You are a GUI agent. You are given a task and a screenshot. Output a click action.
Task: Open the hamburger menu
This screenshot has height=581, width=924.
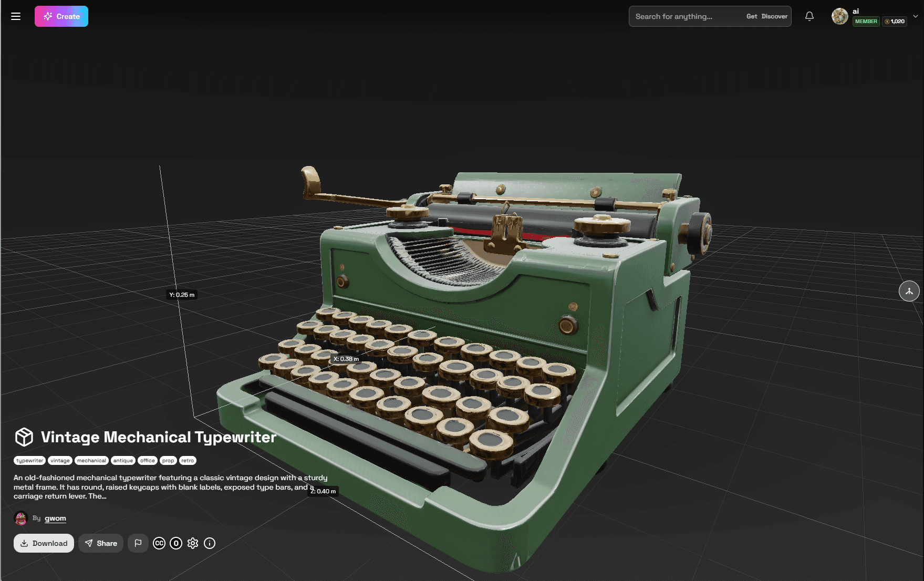click(x=16, y=16)
